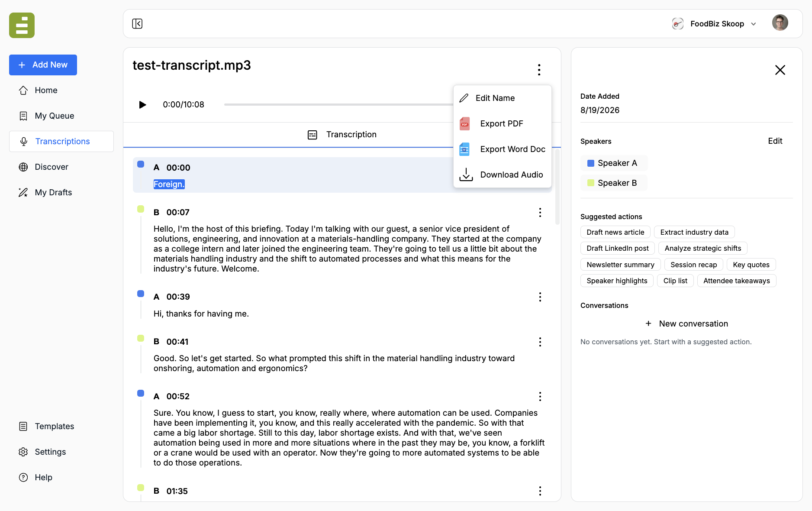This screenshot has width=812, height=511.
Task: Open Help in the sidebar
Action: coord(61,477)
